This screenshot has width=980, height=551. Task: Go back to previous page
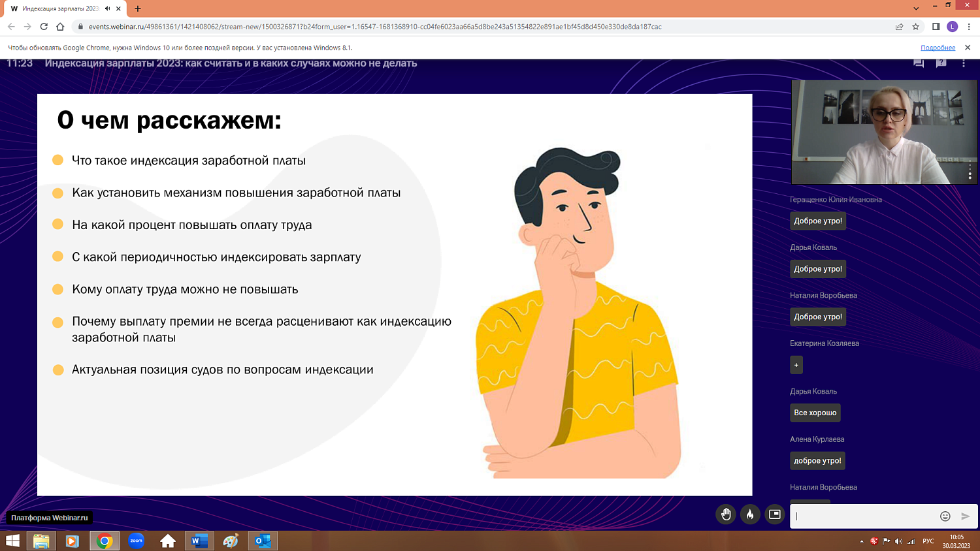pyautogui.click(x=11, y=27)
